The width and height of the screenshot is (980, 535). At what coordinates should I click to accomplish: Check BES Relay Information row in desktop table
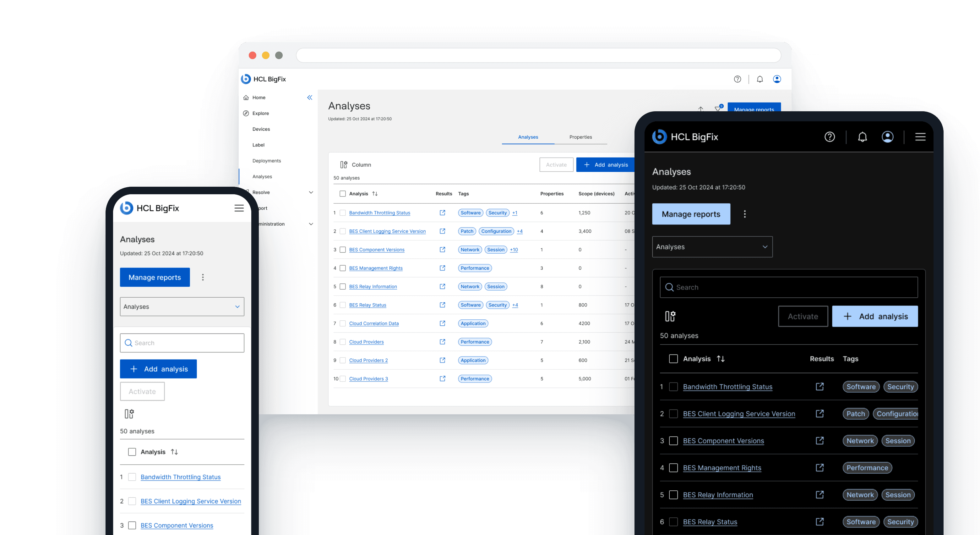click(x=342, y=286)
